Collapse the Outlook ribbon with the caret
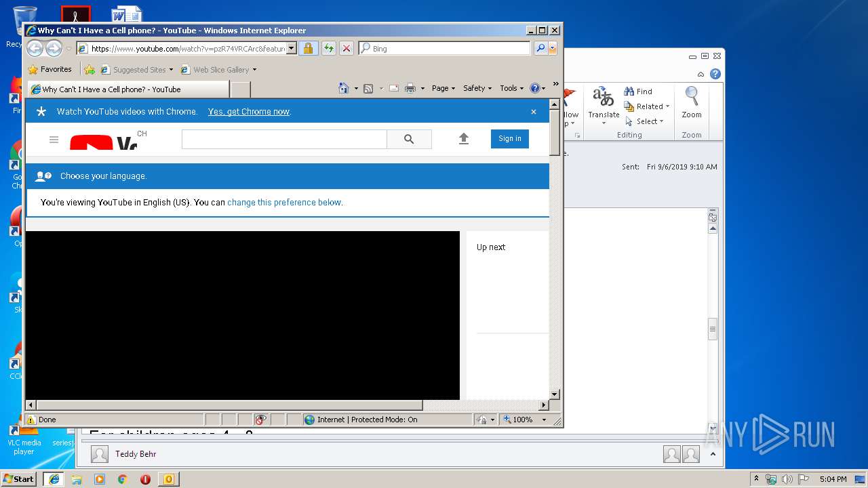This screenshot has width=868, height=488. (x=701, y=74)
